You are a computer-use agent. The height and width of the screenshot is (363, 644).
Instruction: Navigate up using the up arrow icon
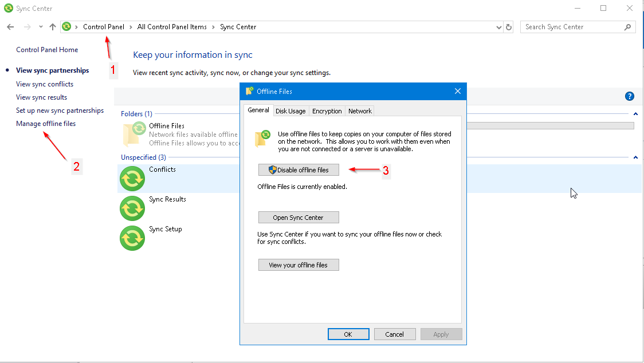[52, 26]
